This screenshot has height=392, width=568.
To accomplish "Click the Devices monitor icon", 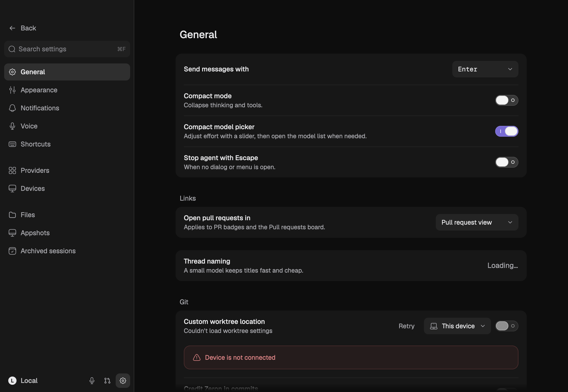I will point(12,189).
